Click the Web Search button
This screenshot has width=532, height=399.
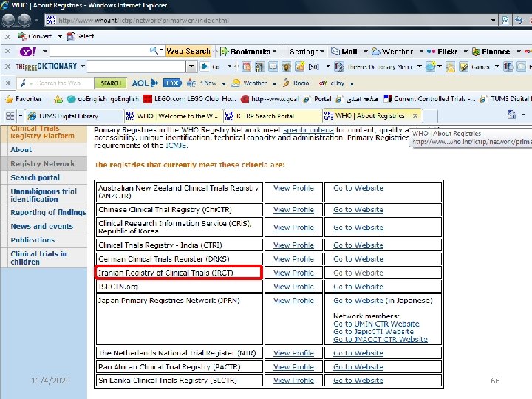[188, 51]
